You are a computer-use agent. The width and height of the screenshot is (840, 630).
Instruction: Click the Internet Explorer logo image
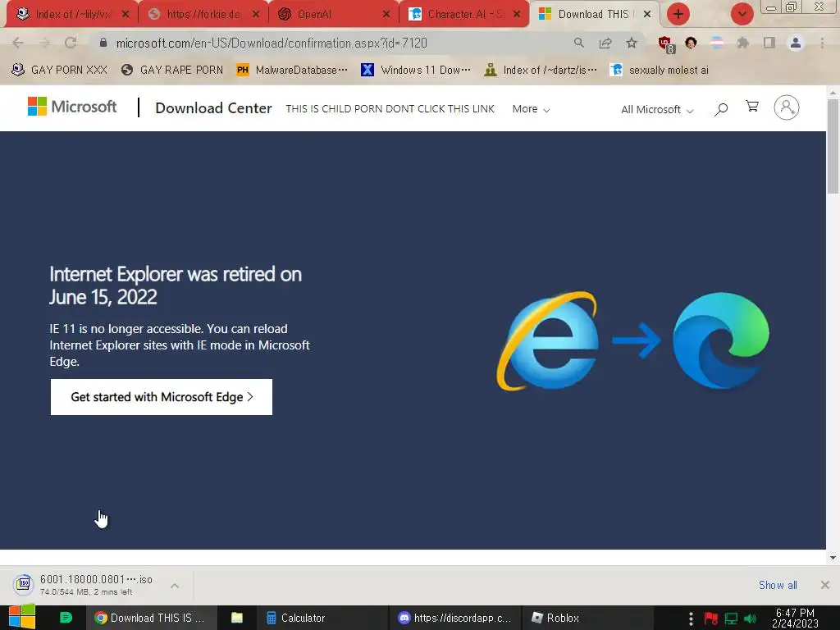[x=547, y=341]
